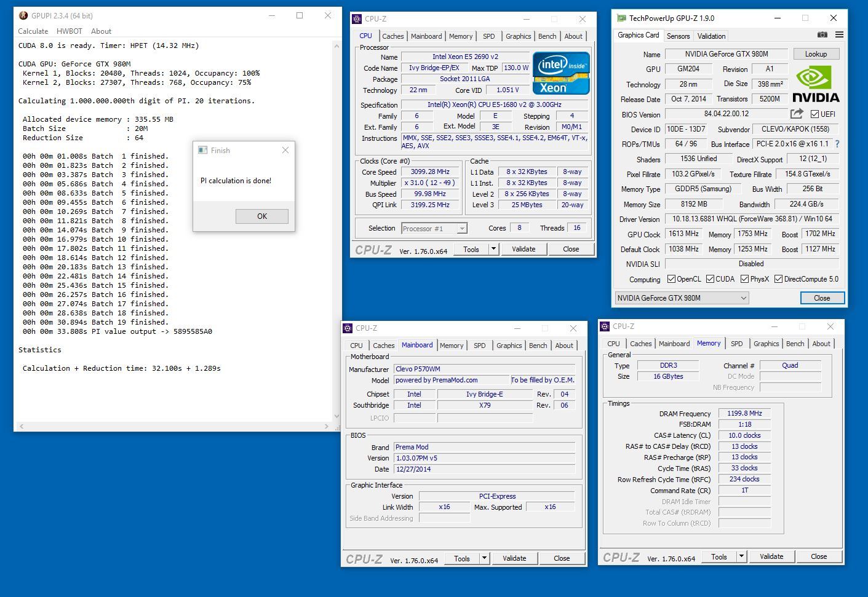The height and width of the screenshot is (597, 868).
Task: Click the Name field showing Intel Xeon E5 2690 v2
Action: (465, 57)
